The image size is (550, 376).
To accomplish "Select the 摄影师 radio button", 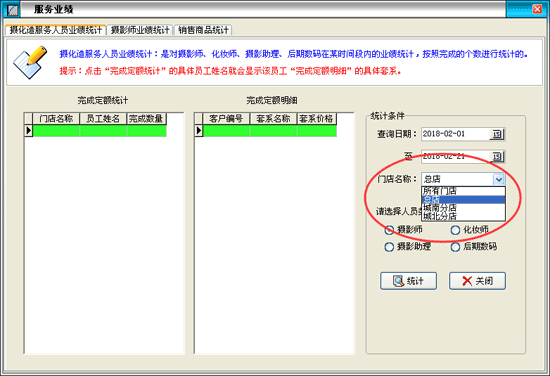I will click(389, 230).
